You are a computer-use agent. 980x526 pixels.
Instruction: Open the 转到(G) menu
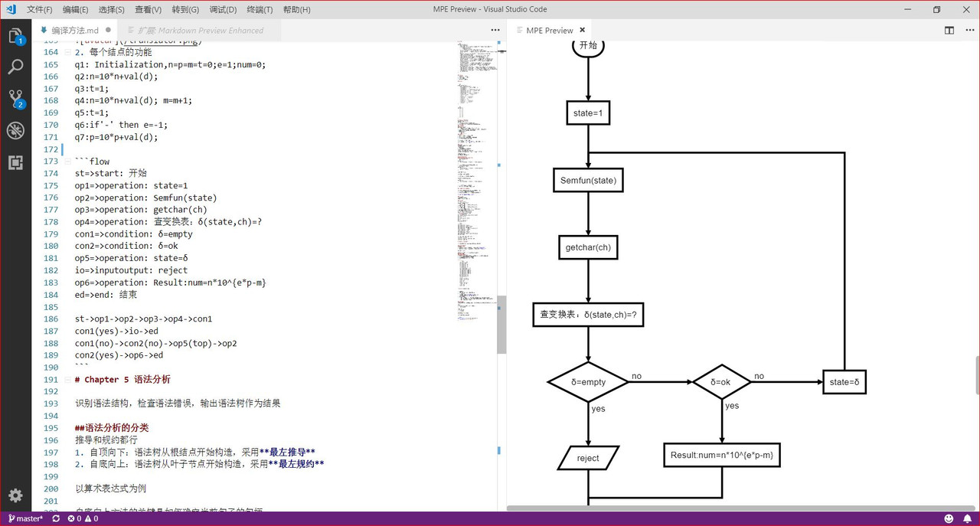(x=185, y=9)
